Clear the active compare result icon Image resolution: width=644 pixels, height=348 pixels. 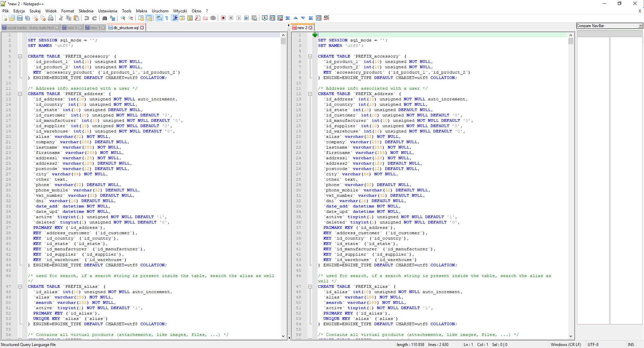[x=280, y=18]
